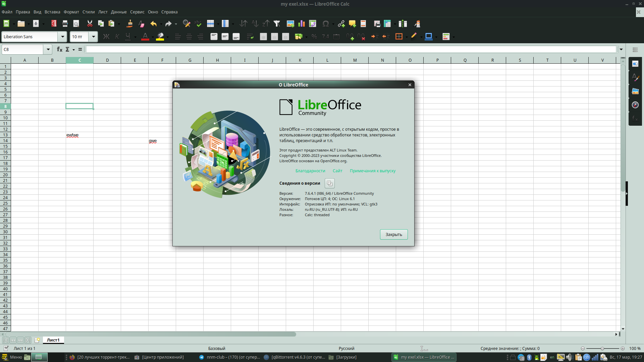Click the Print icon in the toolbar
644x362 pixels.
[65, 23]
